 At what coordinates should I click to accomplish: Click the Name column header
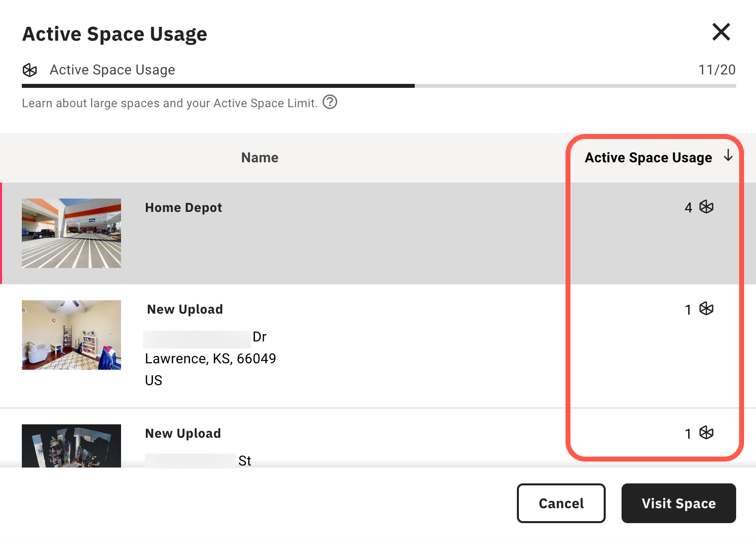pyautogui.click(x=259, y=157)
